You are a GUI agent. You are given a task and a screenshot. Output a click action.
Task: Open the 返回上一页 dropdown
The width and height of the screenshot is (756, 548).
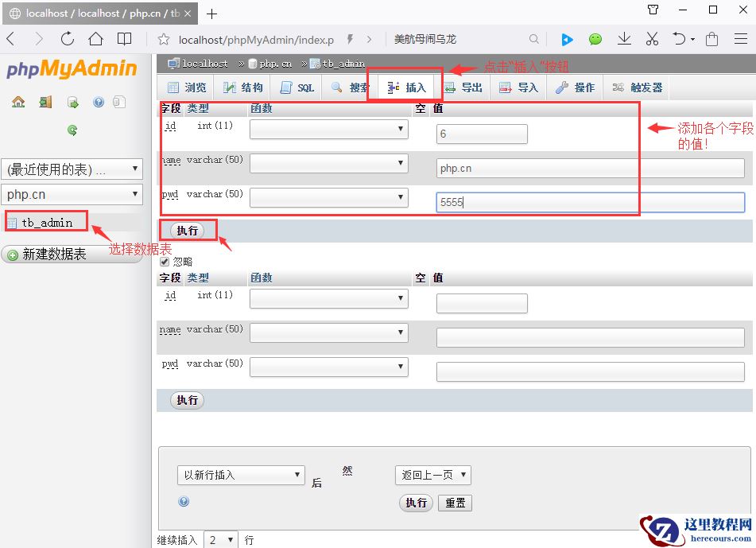(x=433, y=475)
